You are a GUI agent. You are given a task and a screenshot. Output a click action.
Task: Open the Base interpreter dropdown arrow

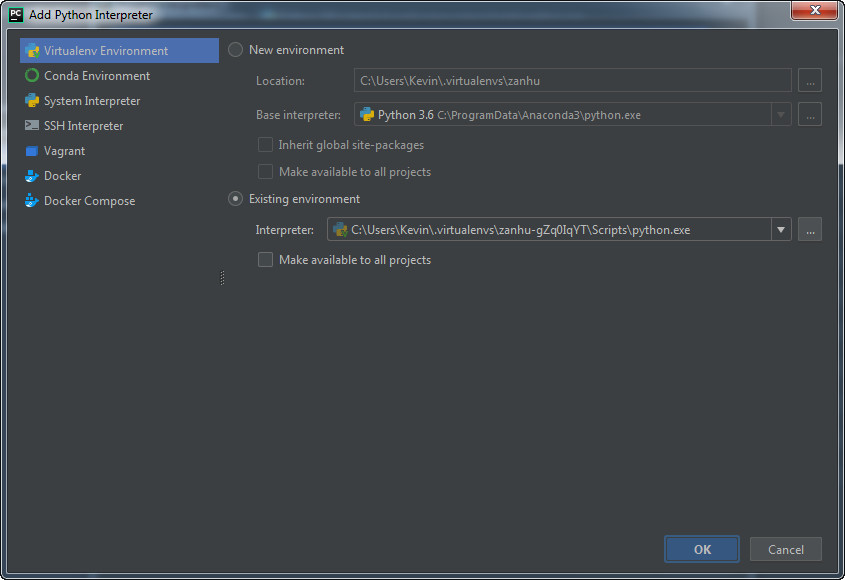780,114
